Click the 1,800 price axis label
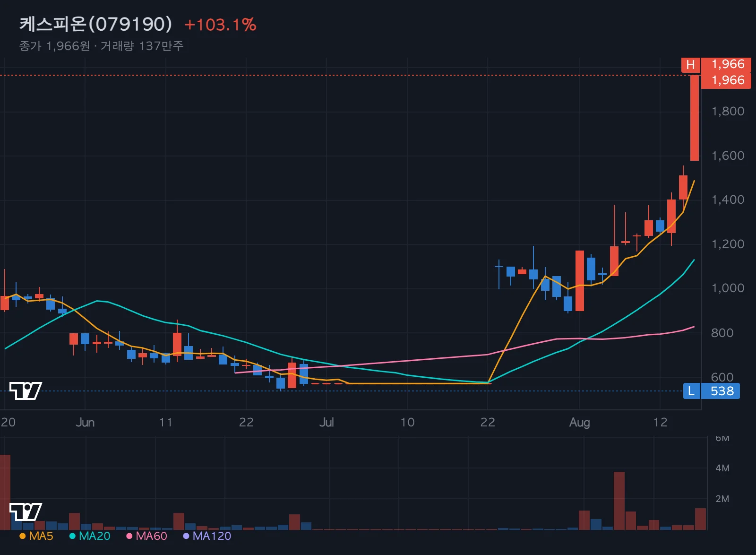Image resolution: width=756 pixels, height=555 pixels. pyautogui.click(x=728, y=111)
